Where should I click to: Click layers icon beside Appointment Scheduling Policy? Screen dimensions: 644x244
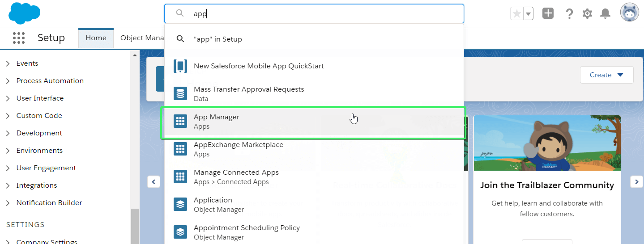180,232
